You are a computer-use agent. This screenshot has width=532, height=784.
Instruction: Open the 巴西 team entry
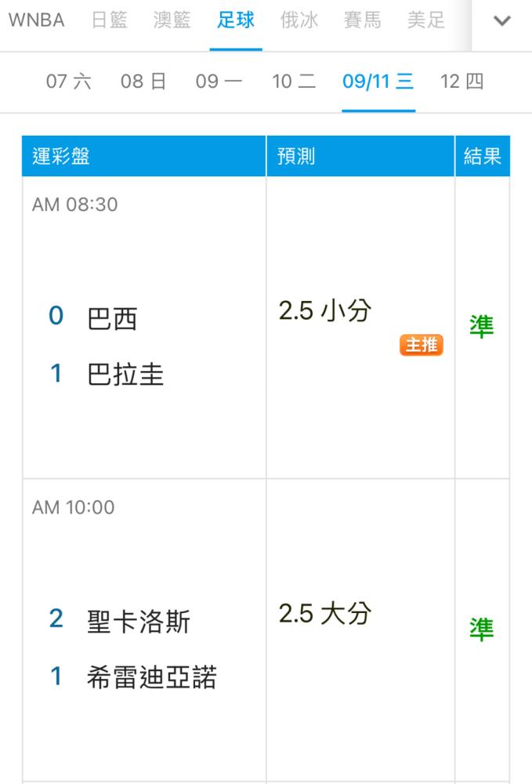pos(112,318)
